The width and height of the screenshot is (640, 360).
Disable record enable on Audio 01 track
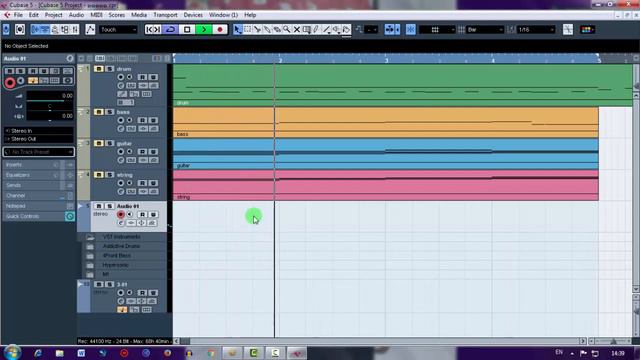(x=120, y=214)
